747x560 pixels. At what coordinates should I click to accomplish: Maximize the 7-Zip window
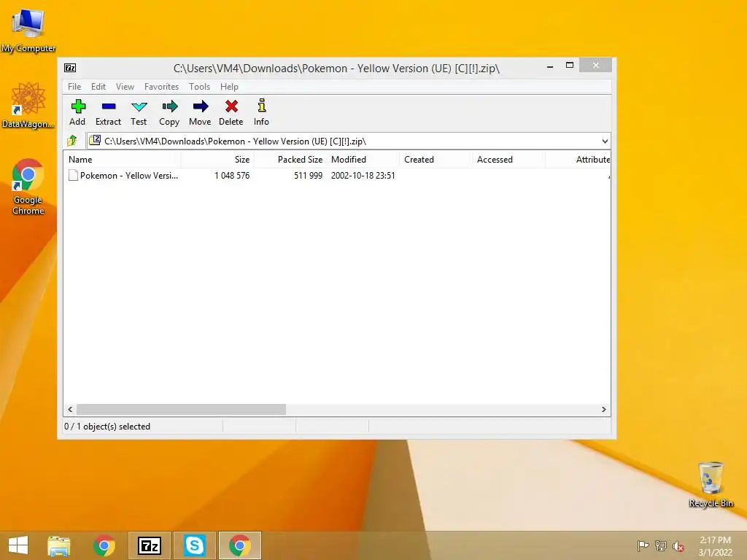(569, 65)
